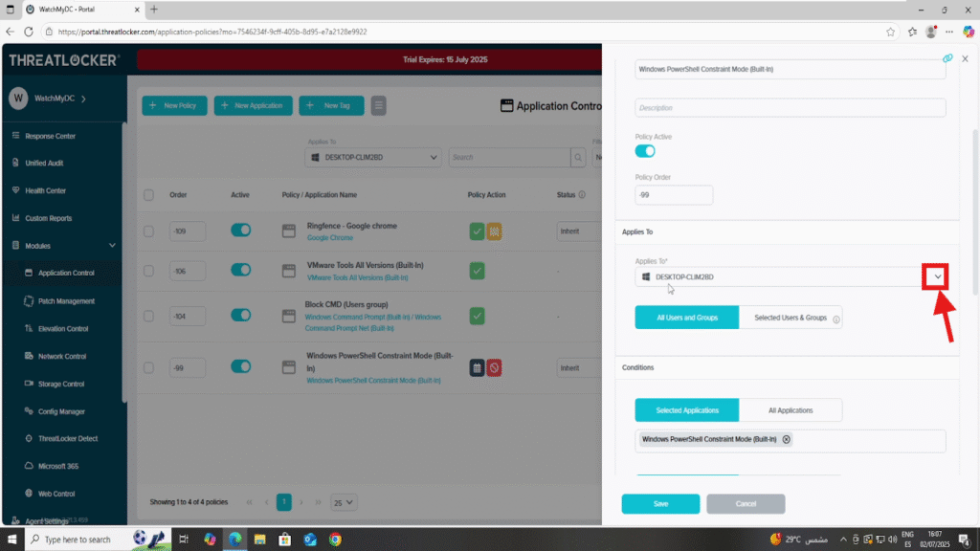
Task: Toggle Active for Block CMD policy
Action: click(240, 315)
